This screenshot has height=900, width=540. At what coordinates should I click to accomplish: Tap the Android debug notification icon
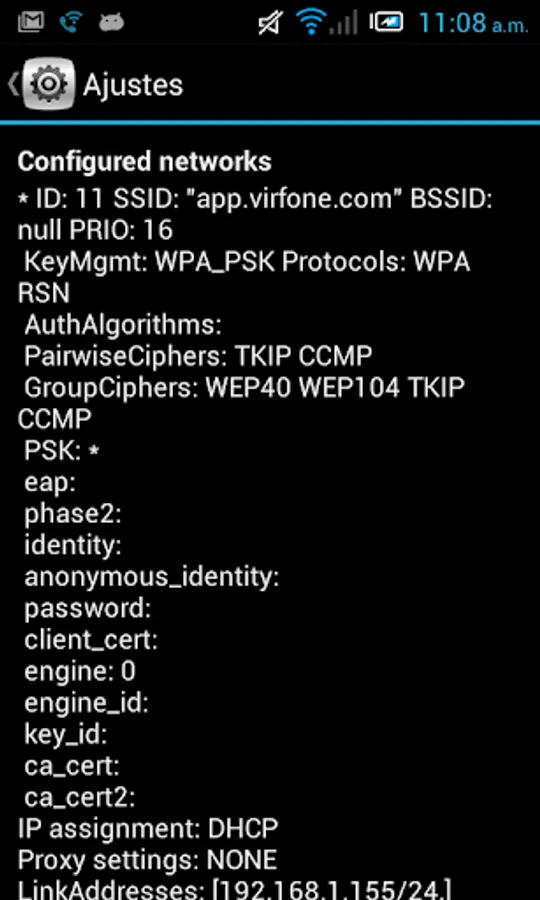click(111, 23)
